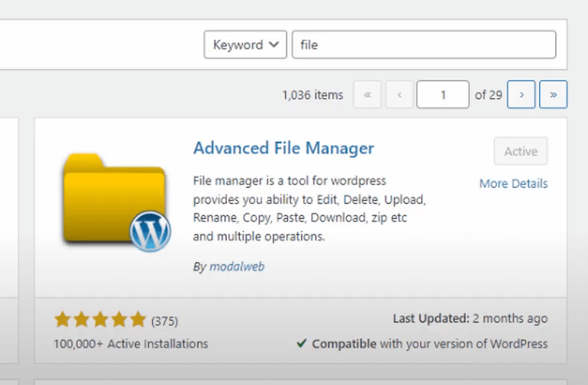The height and width of the screenshot is (385, 588).
Task: Click the current page number box
Action: (x=442, y=95)
